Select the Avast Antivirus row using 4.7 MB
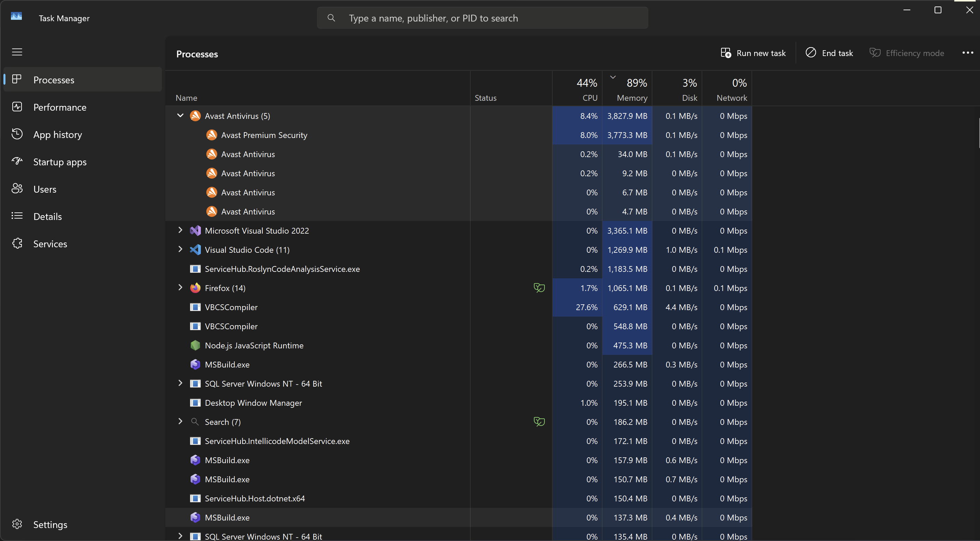The image size is (980, 541). [458, 211]
